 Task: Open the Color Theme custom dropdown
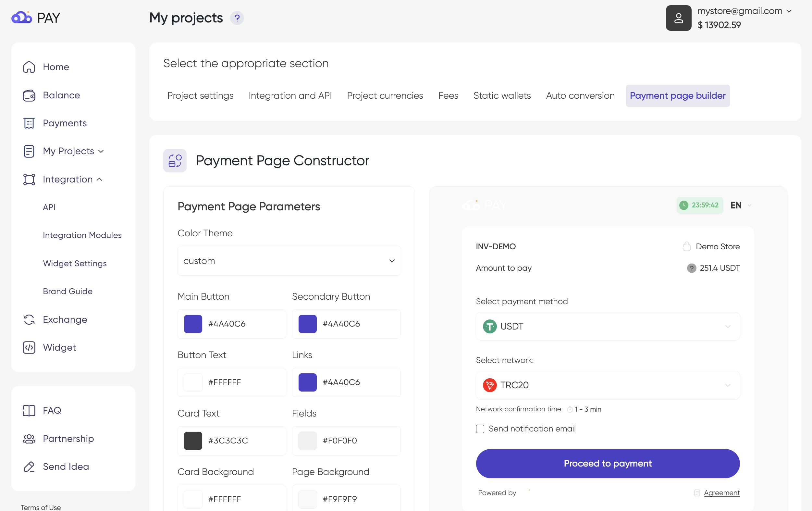pos(289,261)
